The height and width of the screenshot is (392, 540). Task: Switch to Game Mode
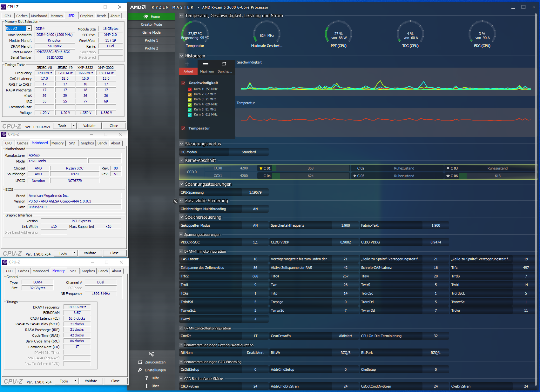pos(152,32)
